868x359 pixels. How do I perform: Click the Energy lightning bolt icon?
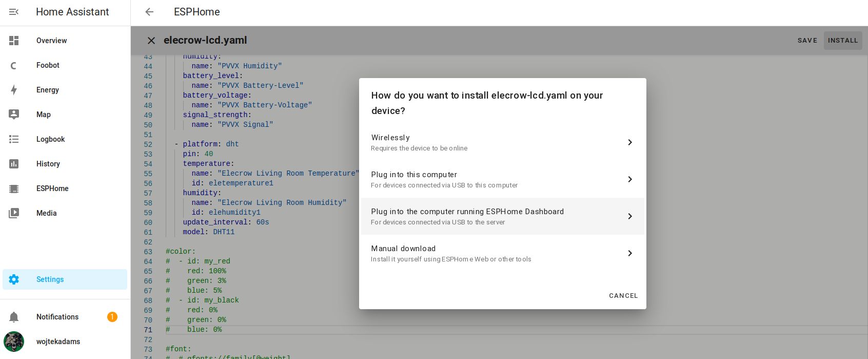14,90
